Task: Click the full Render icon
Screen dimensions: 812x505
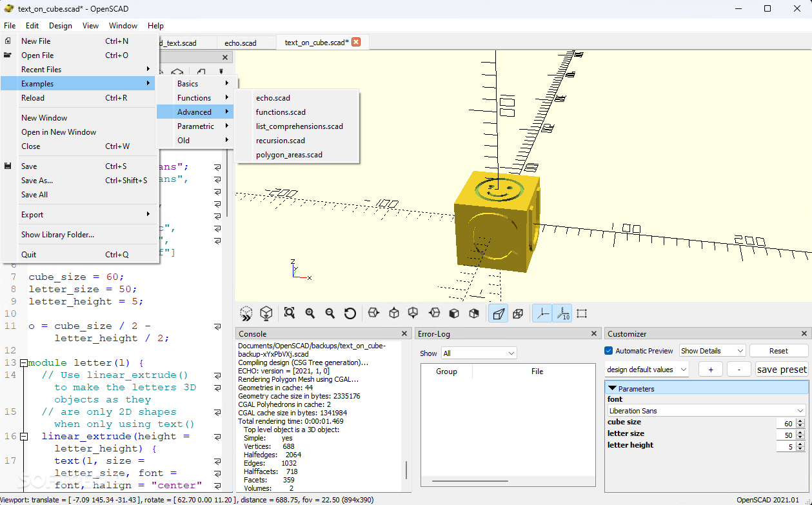Action: pos(266,313)
